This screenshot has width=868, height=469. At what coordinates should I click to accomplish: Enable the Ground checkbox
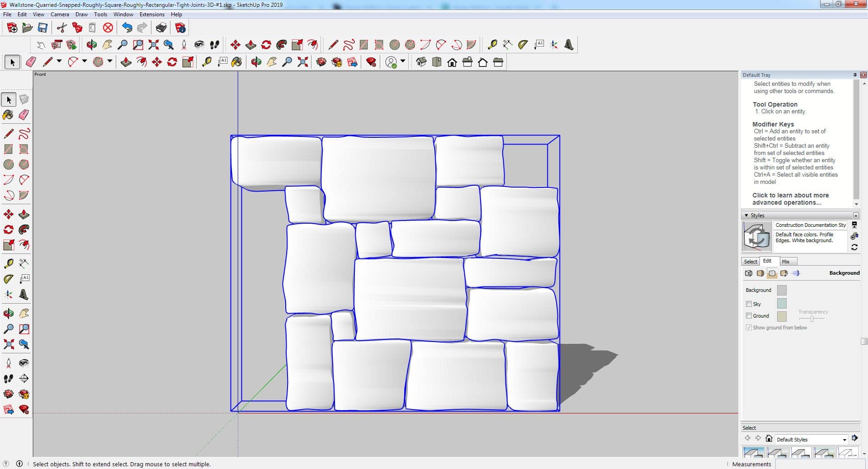749,316
